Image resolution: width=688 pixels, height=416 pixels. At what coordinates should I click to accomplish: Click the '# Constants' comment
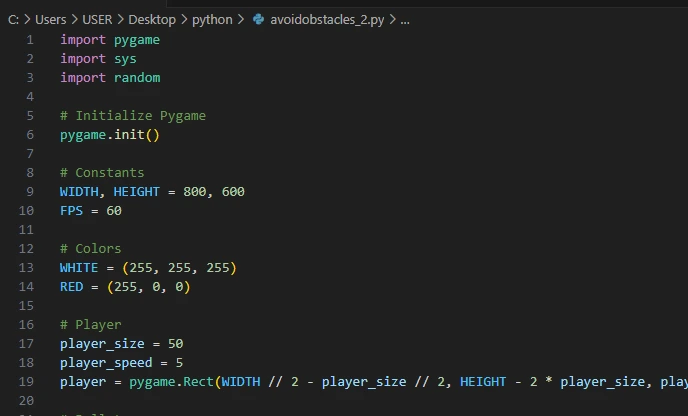(x=102, y=173)
